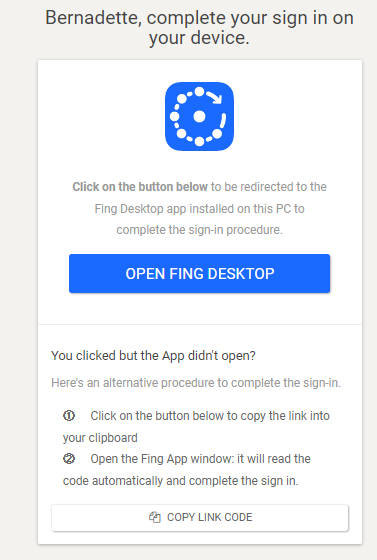Click the 'your clipboard' line of step one

[x=100, y=438]
